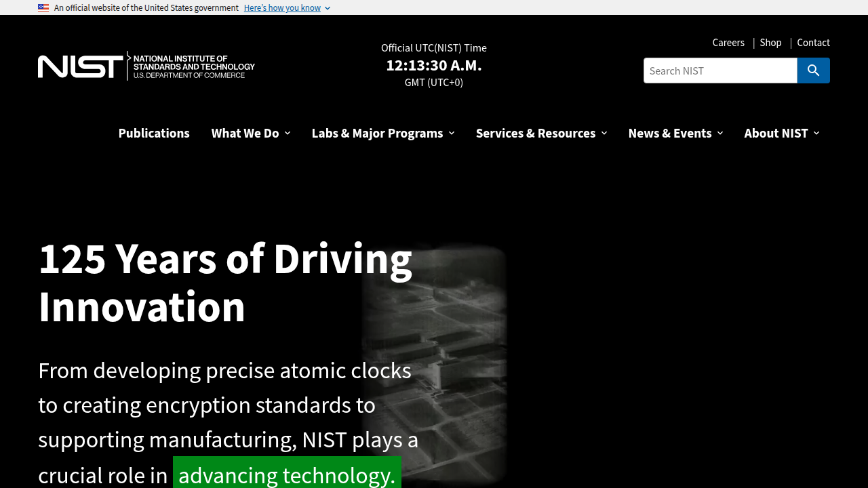The image size is (868, 488).
Task: Click the 12:13:30 A.M. time display
Action: click(x=434, y=65)
